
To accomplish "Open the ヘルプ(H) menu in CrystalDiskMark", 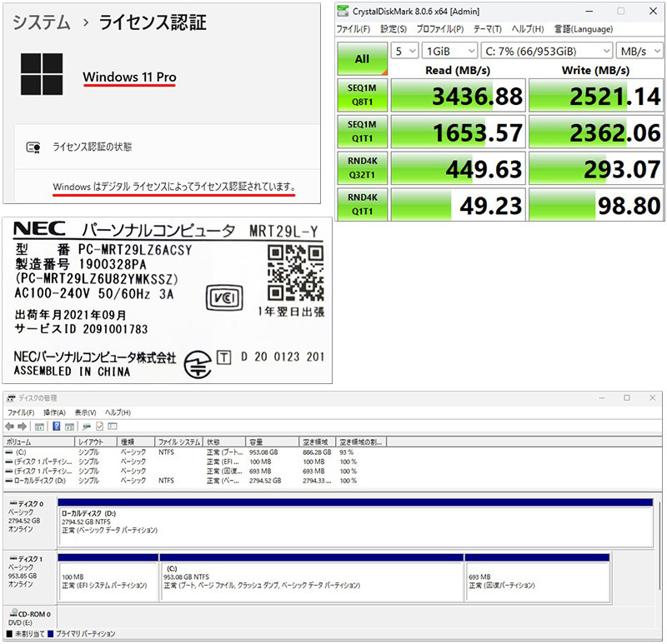I will coord(528,29).
